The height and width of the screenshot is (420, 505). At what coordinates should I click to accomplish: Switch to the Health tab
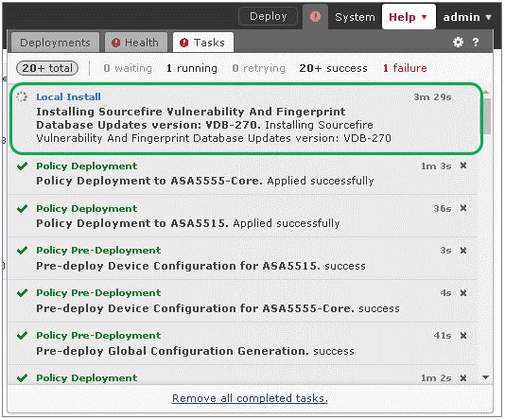[x=136, y=43]
